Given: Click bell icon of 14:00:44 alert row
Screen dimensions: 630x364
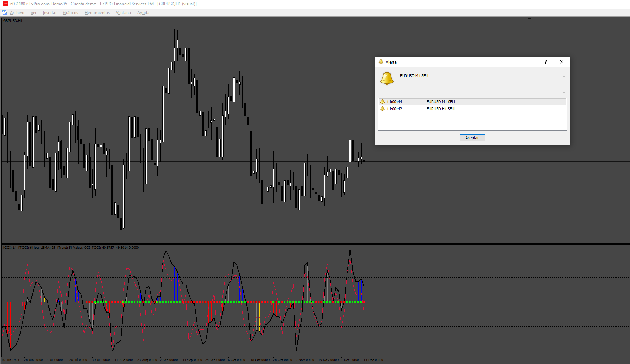Looking at the screenshot, I should [382, 102].
